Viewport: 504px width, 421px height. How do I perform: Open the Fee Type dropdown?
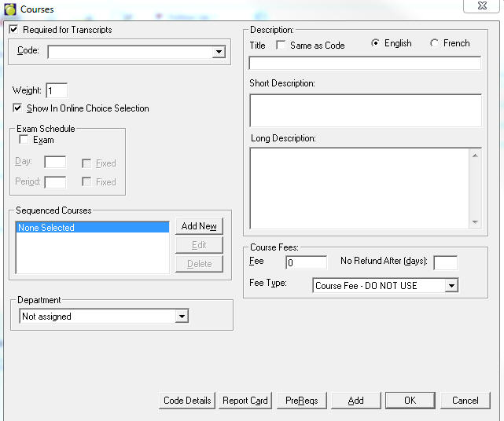pos(451,286)
